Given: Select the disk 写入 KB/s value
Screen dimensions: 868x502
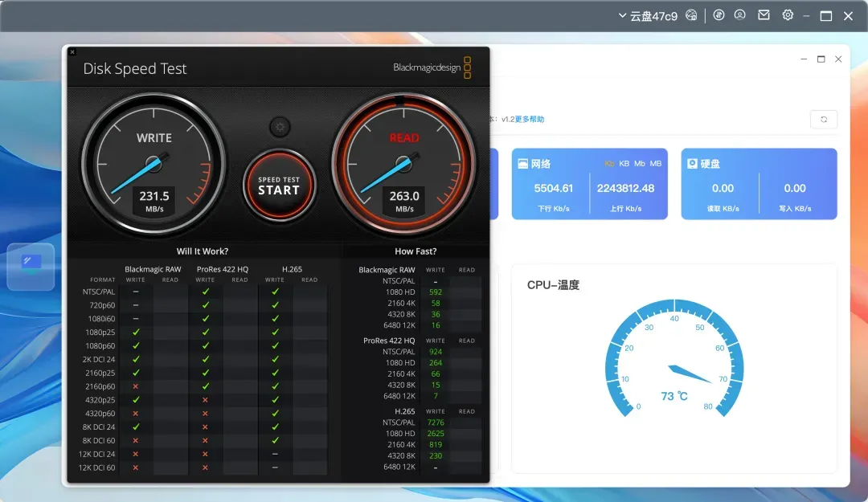Looking at the screenshot, I should tap(795, 188).
